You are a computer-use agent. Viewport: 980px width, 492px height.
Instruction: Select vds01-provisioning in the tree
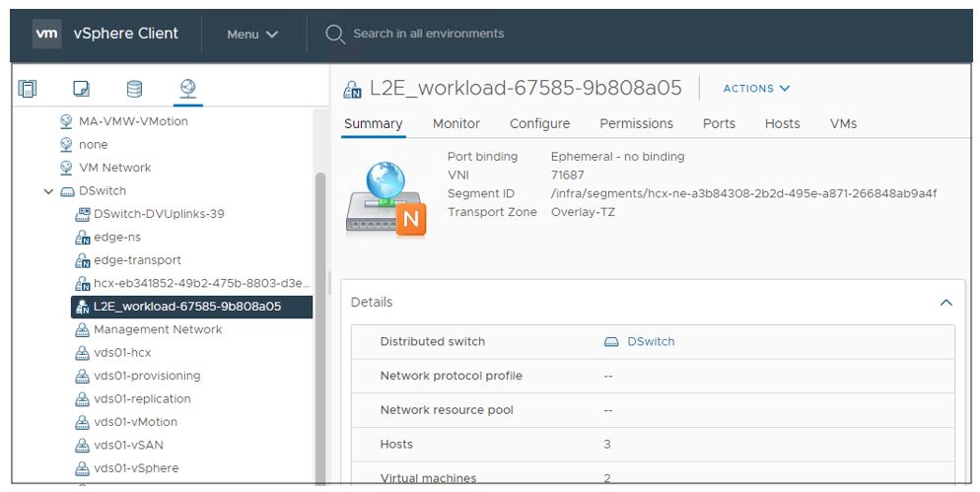(x=147, y=377)
